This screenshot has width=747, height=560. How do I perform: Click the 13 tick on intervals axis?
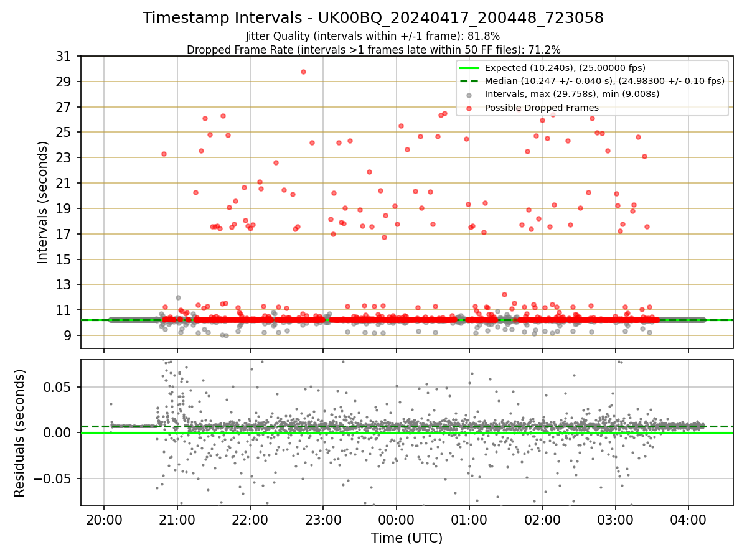point(63,285)
